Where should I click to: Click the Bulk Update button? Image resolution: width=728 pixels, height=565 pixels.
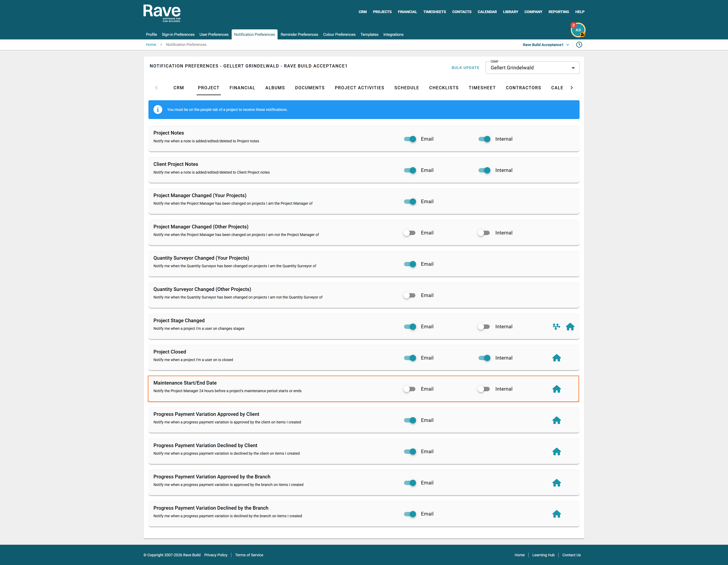click(465, 68)
